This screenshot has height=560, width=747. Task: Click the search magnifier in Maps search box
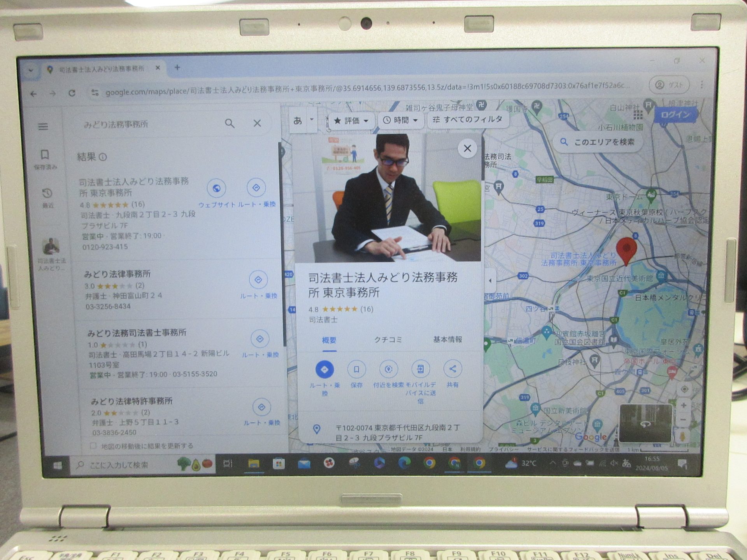pos(230,124)
